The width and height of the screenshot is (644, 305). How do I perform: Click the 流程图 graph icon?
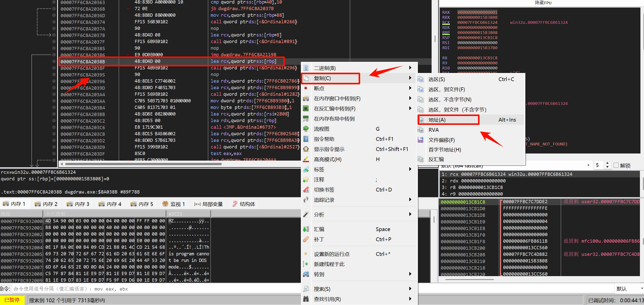tap(306, 129)
